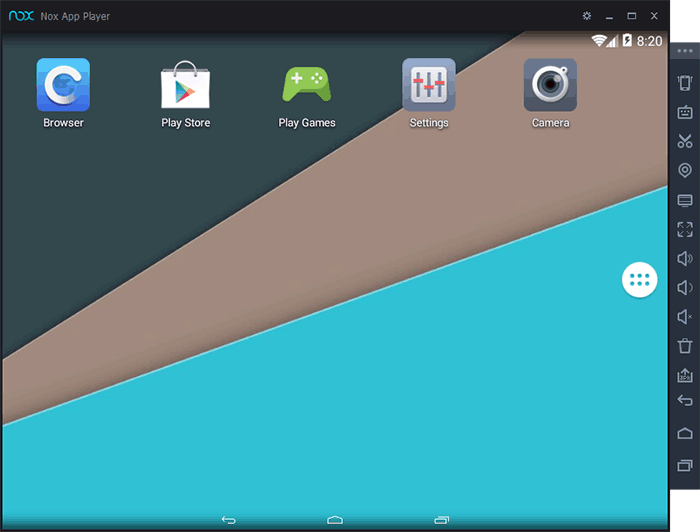Image resolution: width=700 pixels, height=532 pixels.
Task: Open the app drawer button
Action: (639, 280)
